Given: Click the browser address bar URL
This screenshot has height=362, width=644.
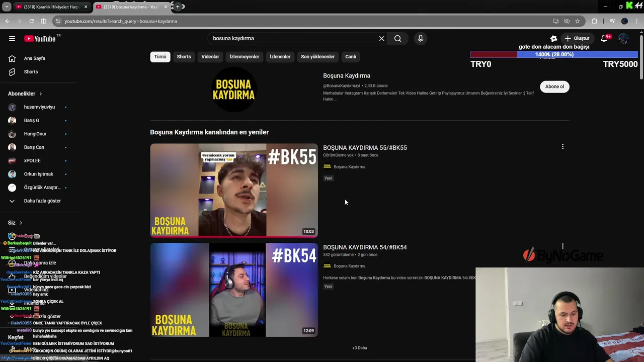Looking at the screenshot, I should click(x=121, y=21).
